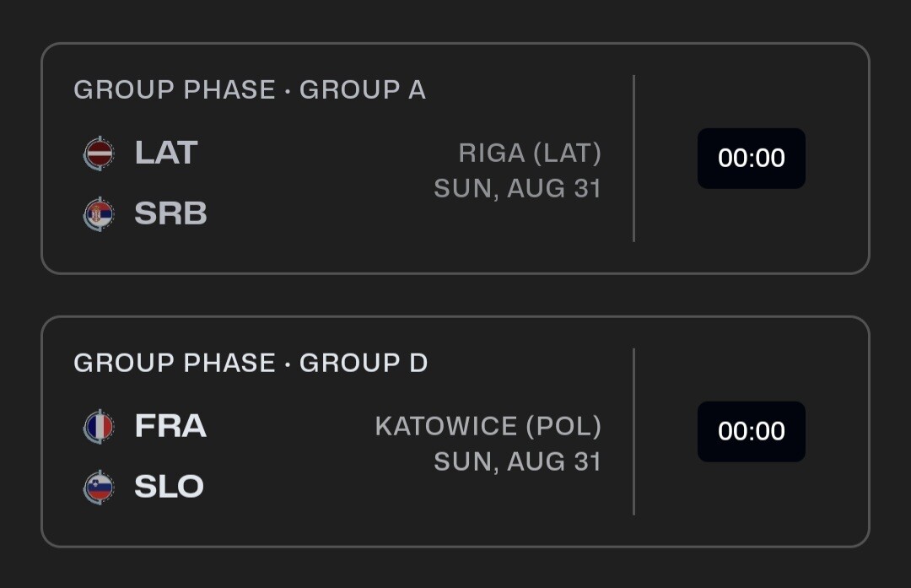Image resolution: width=911 pixels, height=588 pixels.
Task: Select the SLO team name
Action: (x=169, y=487)
